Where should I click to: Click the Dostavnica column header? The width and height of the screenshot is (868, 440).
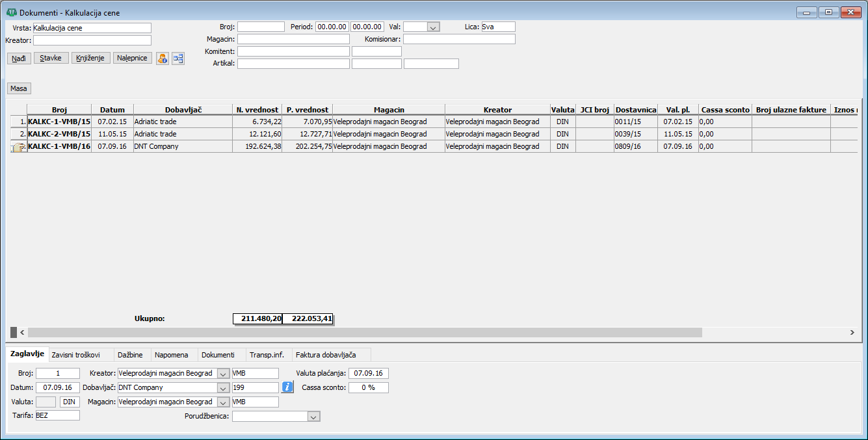tap(636, 110)
